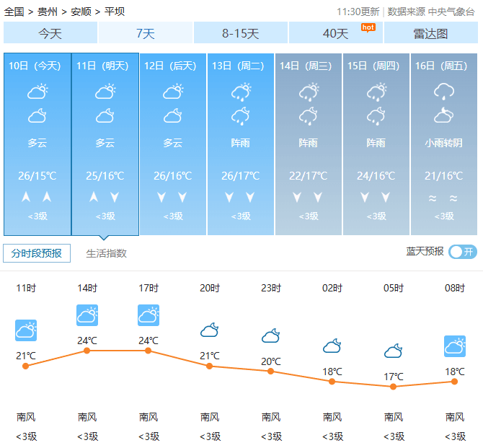This screenshot has width=483, height=448.
Task: Switch to the 7天 forecast tab
Action: coord(146,32)
